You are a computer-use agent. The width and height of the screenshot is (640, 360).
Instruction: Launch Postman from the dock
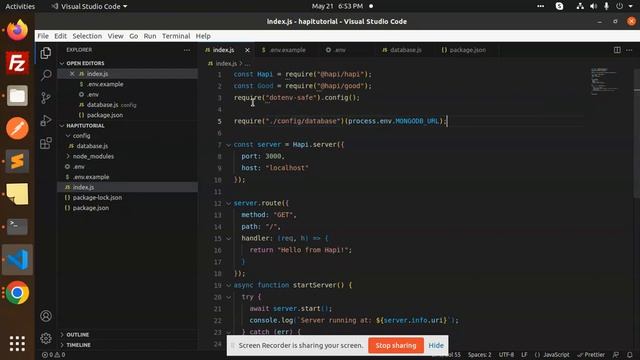17,129
